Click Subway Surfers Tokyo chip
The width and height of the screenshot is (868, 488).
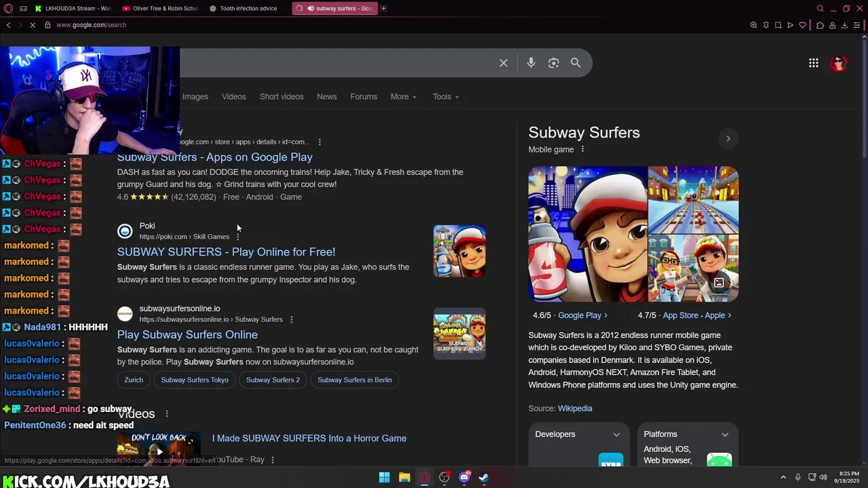tap(195, 380)
